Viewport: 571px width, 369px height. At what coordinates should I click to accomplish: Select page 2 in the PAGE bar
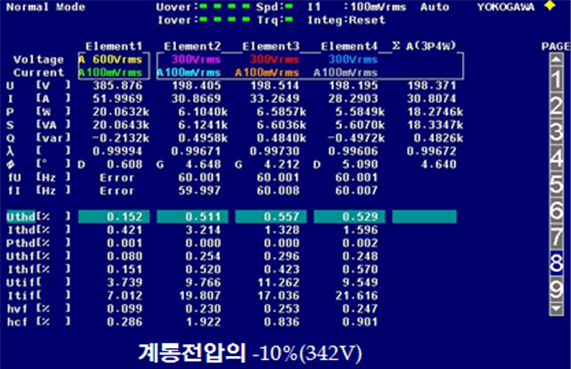pos(556,106)
